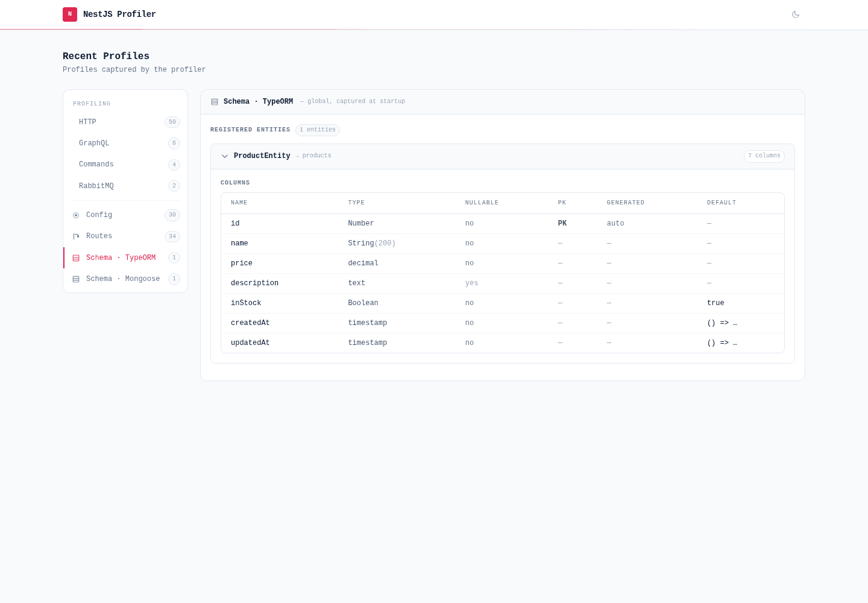This screenshot has width=868, height=603.
Task: Click the Schema TypeORM sidebar icon
Action: (x=76, y=258)
